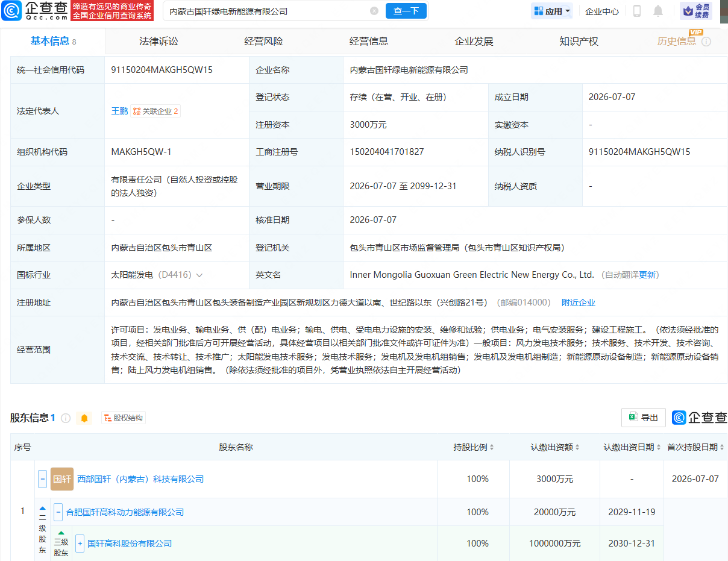Select credit code 91150204MAKGH5QW15 in first row
The width and height of the screenshot is (728, 561).
[x=162, y=70]
